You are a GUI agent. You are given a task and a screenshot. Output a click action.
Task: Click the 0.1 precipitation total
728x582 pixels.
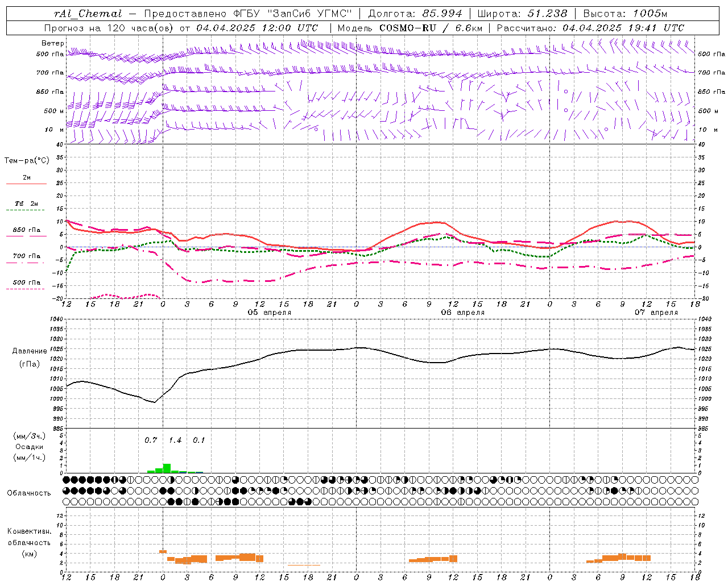coord(199,440)
